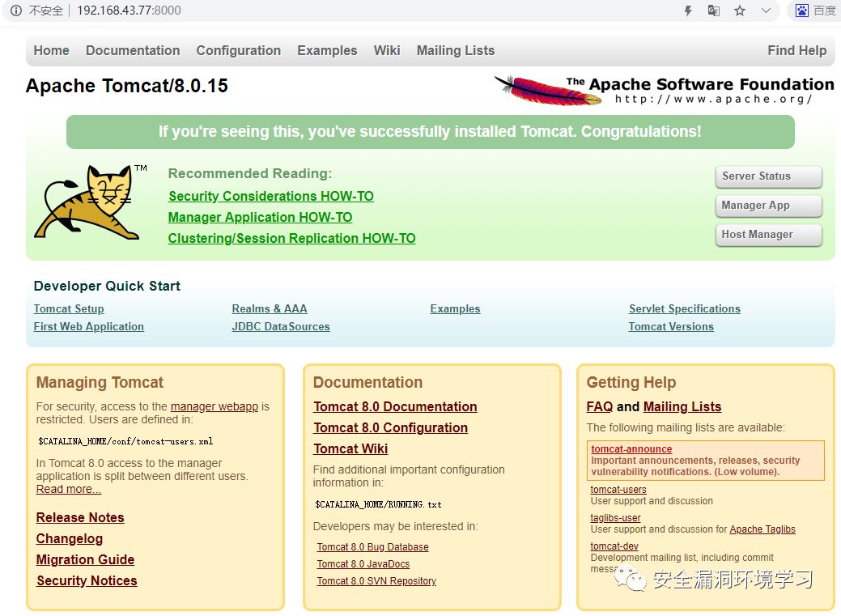Open Migration Guide link
The height and width of the screenshot is (616, 841).
coord(85,559)
